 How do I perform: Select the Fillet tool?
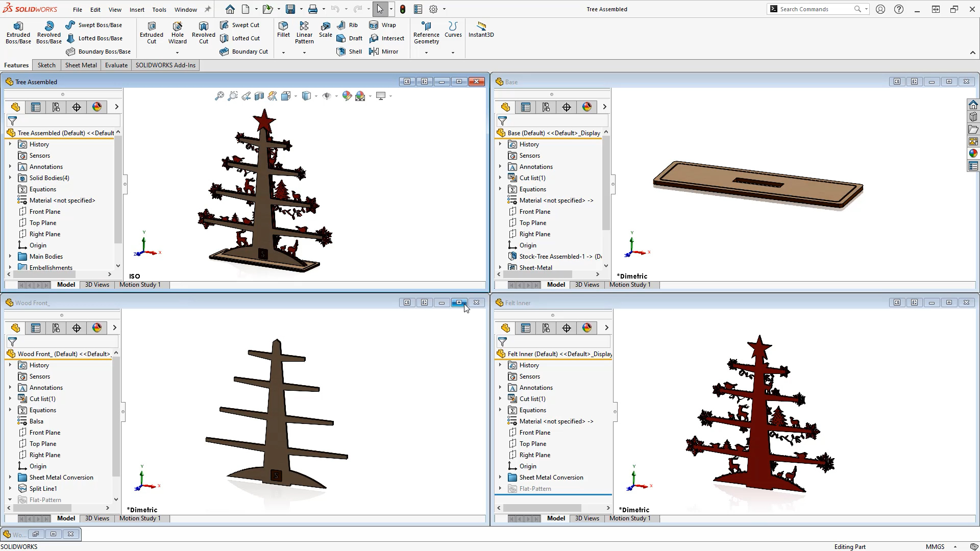coord(284,32)
